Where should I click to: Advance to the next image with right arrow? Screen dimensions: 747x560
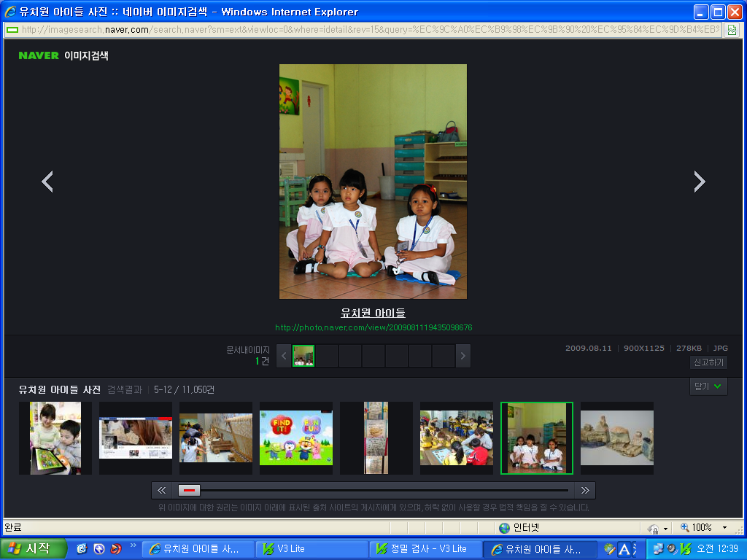(699, 182)
